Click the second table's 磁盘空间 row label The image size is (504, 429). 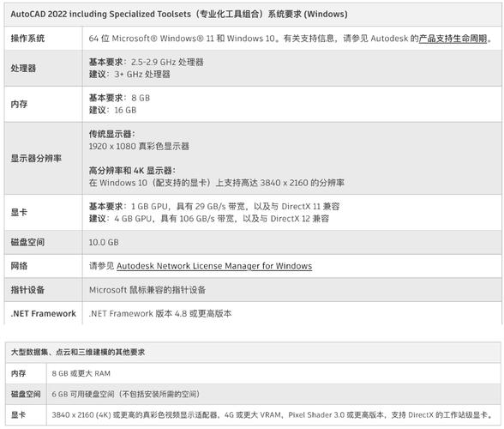tap(26, 394)
